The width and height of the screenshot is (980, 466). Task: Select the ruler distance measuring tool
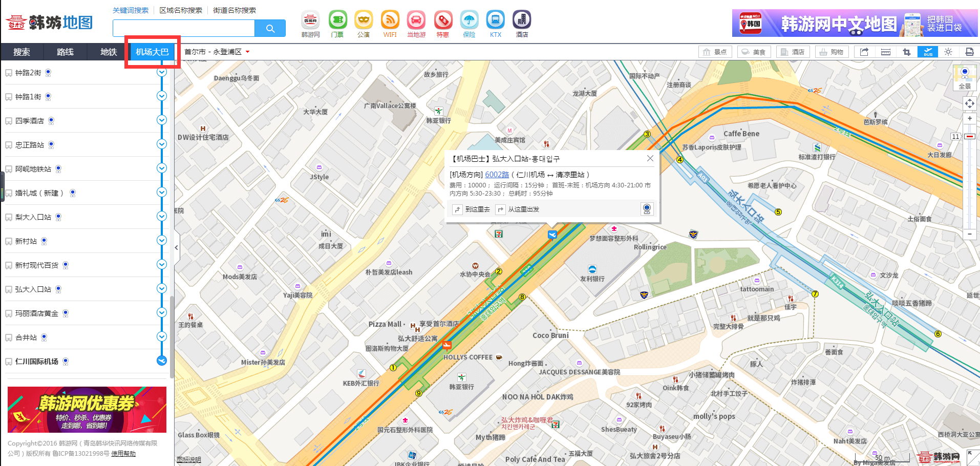point(885,52)
